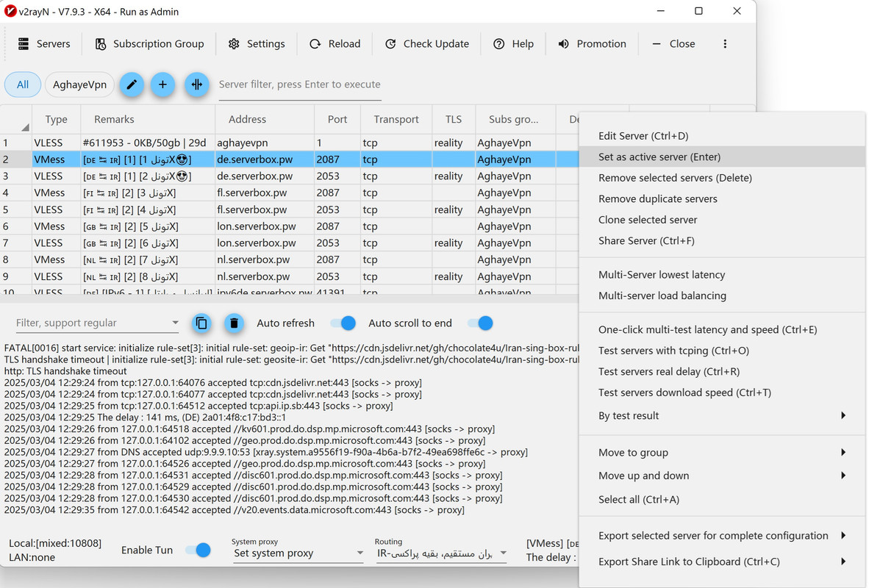
Task: Choose Clone selected server
Action: (722, 220)
